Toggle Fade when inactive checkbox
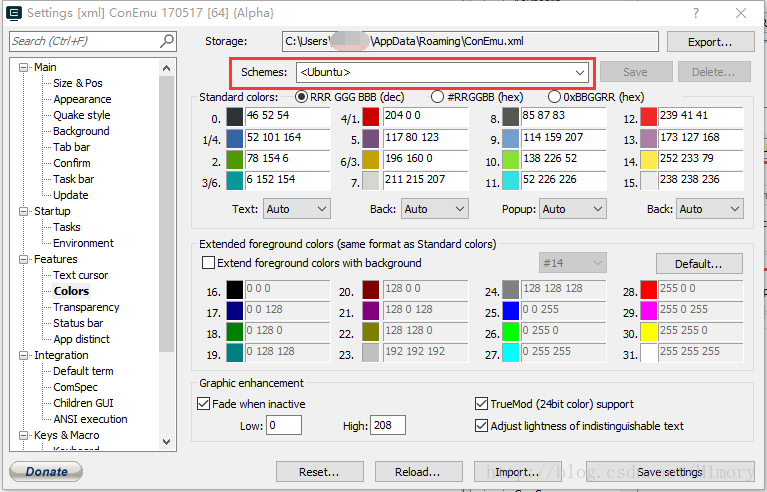Image resolution: width=767 pixels, height=492 pixels. pyautogui.click(x=205, y=404)
